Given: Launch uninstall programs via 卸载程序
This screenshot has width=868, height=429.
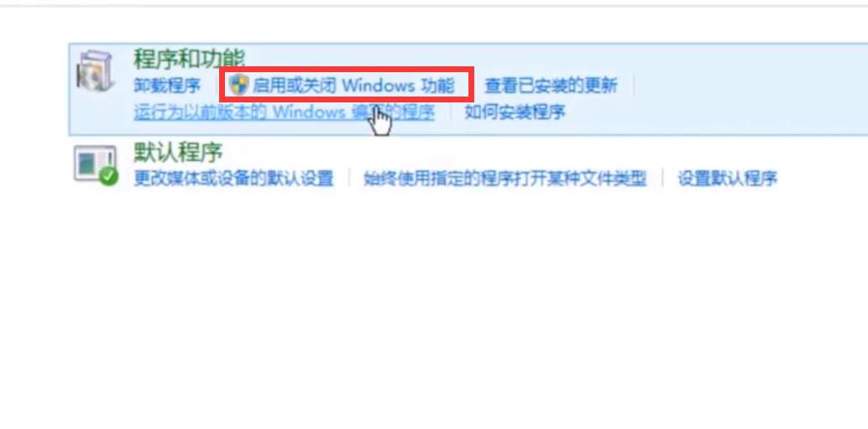Looking at the screenshot, I should [x=167, y=86].
